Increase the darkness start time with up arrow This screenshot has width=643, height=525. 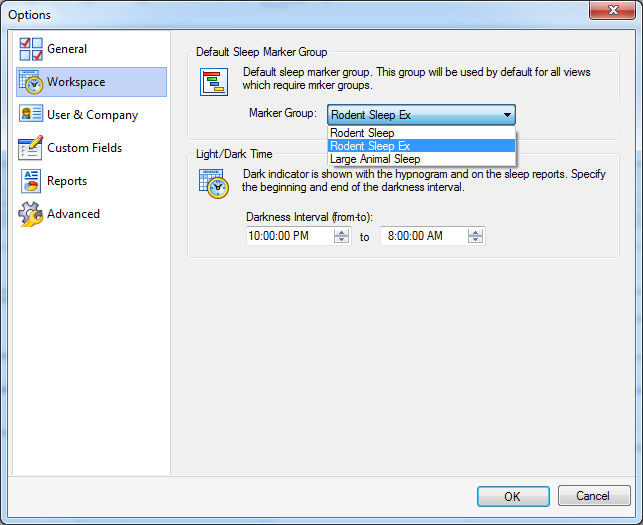(x=341, y=232)
